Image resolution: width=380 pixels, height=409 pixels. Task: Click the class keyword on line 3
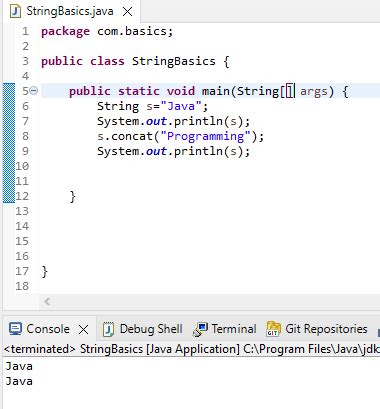(x=107, y=61)
